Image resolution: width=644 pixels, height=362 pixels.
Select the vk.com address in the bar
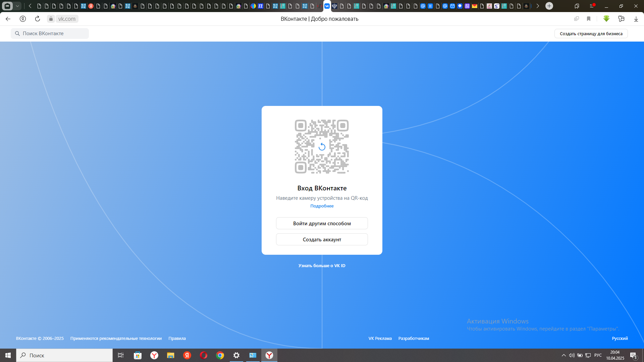67,19
